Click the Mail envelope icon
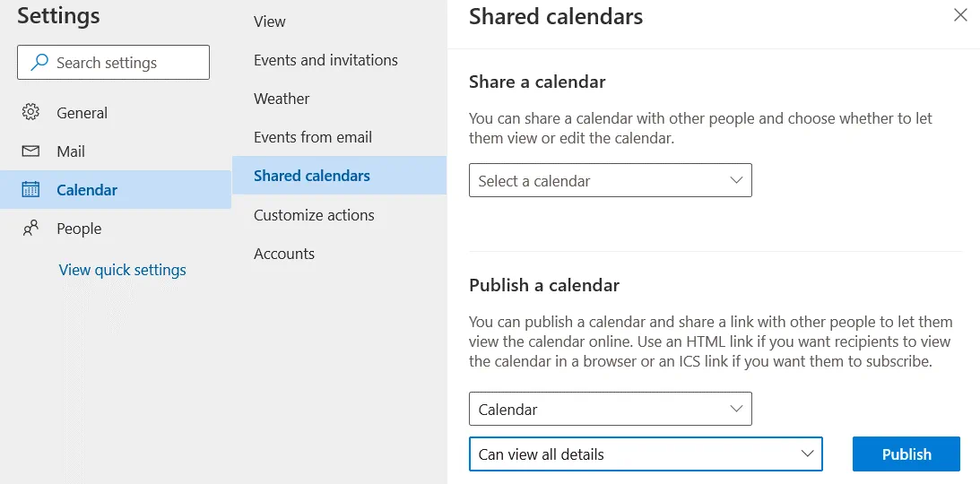The image size is (980, 484). [x=30, y=151]
